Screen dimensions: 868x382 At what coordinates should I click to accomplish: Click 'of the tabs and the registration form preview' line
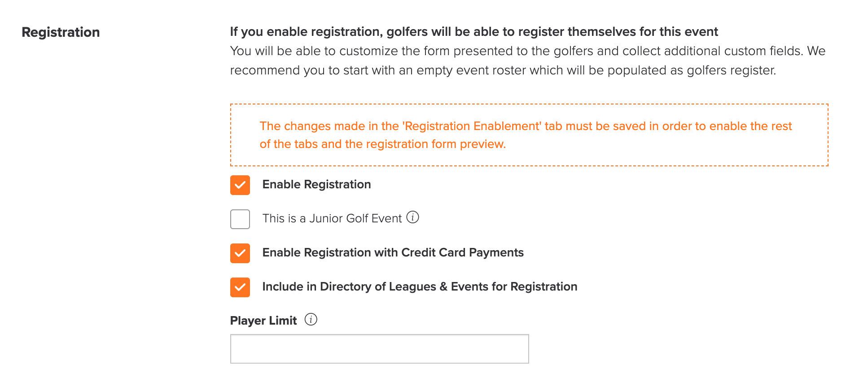(x=383, y=144)
